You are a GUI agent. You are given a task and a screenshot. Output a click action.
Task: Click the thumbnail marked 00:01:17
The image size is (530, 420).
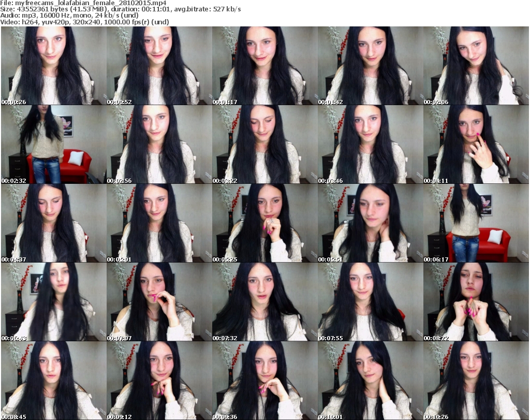[265, 66]
